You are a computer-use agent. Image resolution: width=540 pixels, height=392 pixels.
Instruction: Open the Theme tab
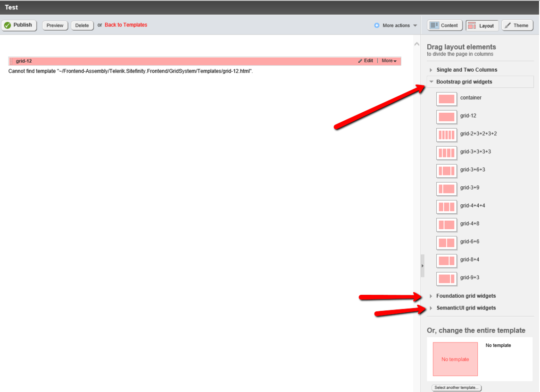(517, 25)
